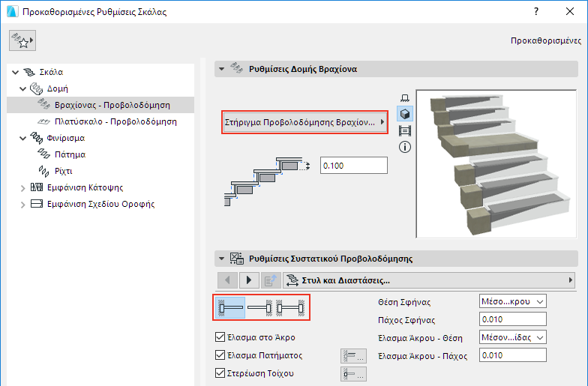Image resolution: width=588 pixels, height=386 pixels.
Task: Select the 2D symbol preview icon
Action: [x=405, y=98]
